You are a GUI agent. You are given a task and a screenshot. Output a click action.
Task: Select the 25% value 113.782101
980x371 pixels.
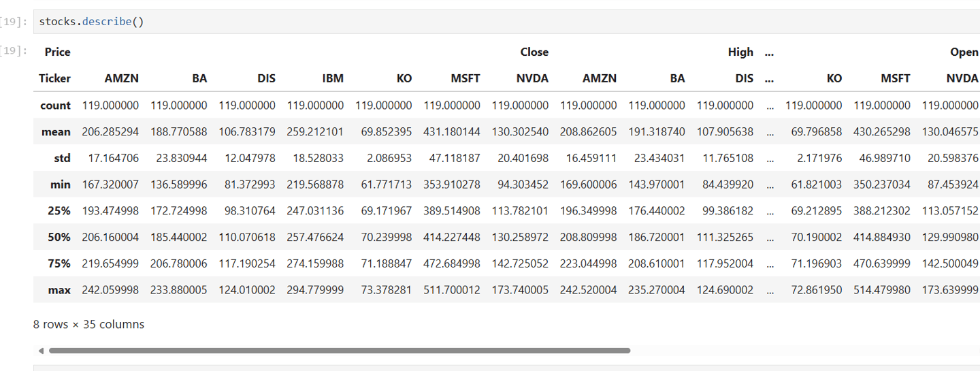coord(521,211)
